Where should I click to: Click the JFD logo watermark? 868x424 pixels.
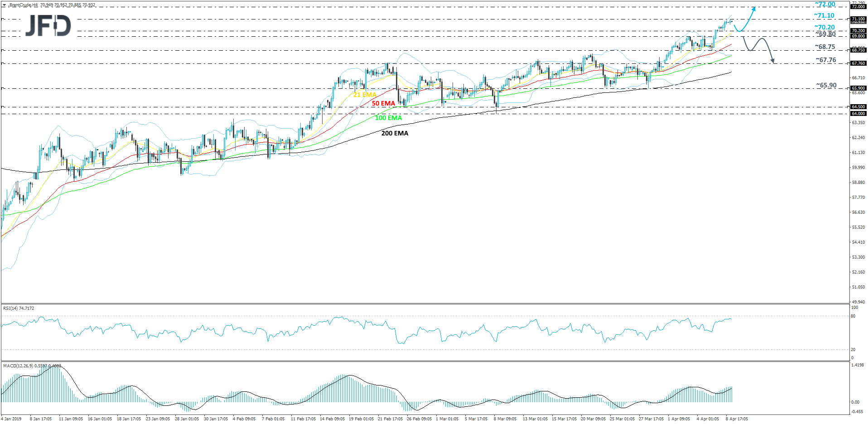[x=48, y=26]
